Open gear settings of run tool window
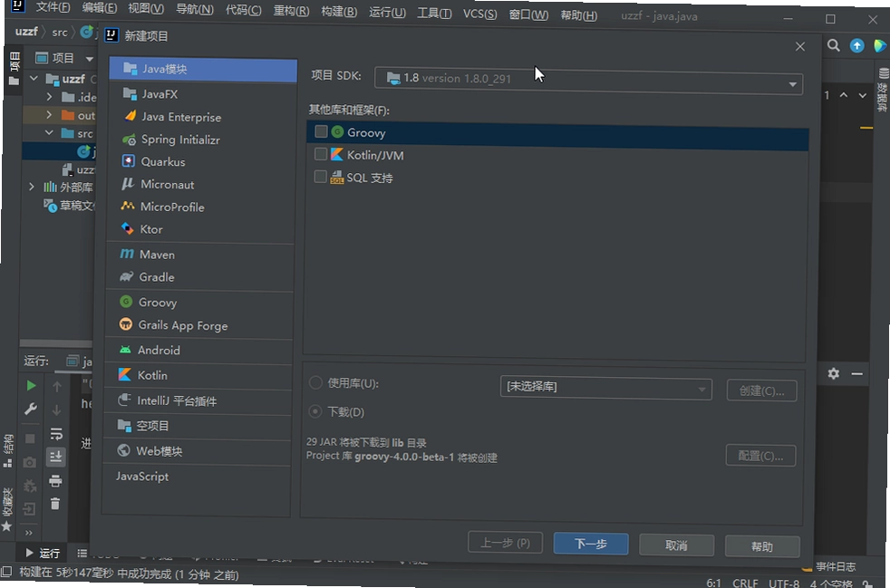 tap(833, 373)
